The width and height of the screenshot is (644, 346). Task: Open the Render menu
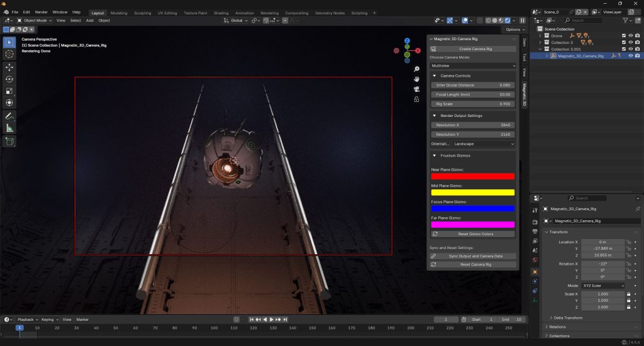[41, 13]
